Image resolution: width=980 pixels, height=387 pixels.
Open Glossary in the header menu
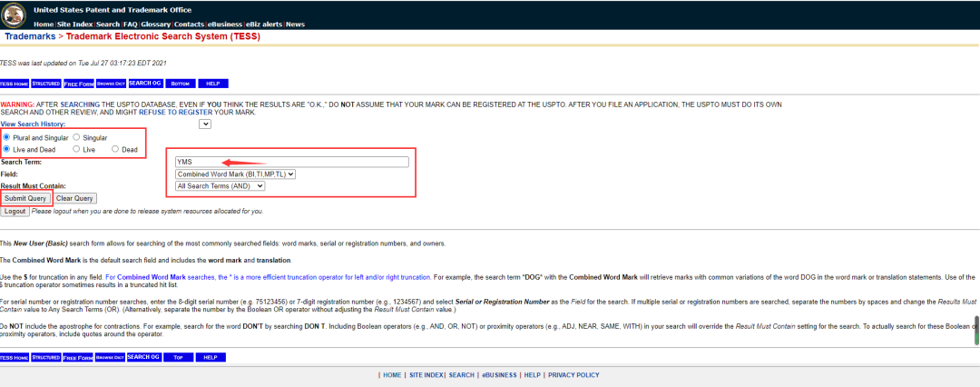pos(154,25)
